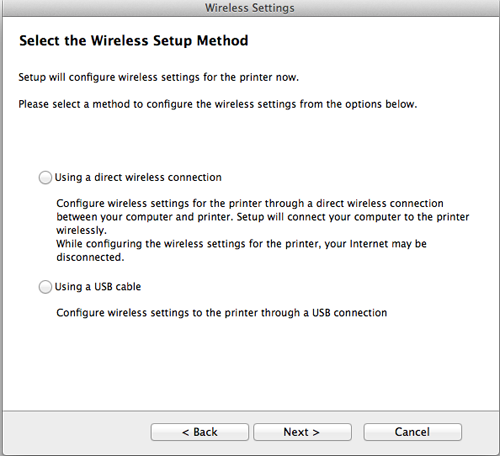The image size is (500, 456).
Task: Click the Internet may be disconnected warning sentence
Action: pyautogui.click(x=241, y=250)
